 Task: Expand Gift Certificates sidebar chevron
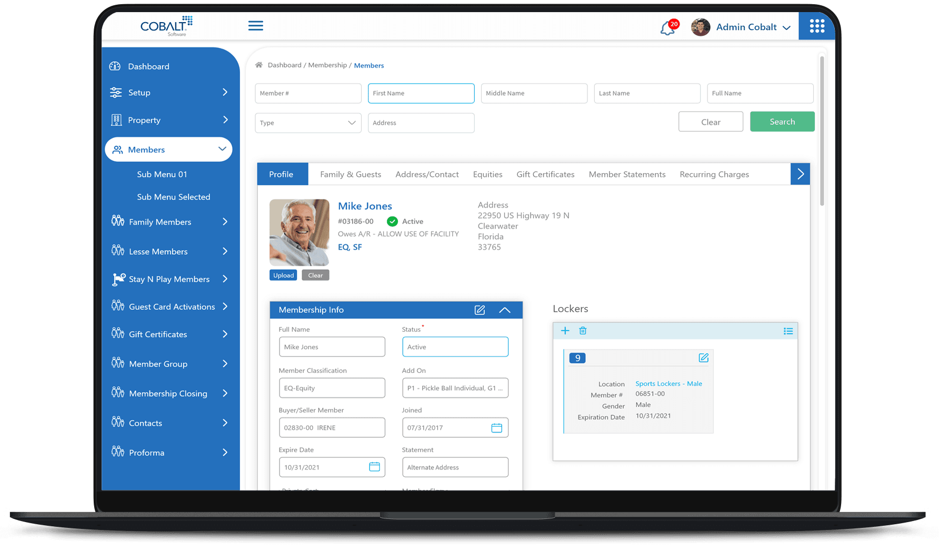click(225, 334)
